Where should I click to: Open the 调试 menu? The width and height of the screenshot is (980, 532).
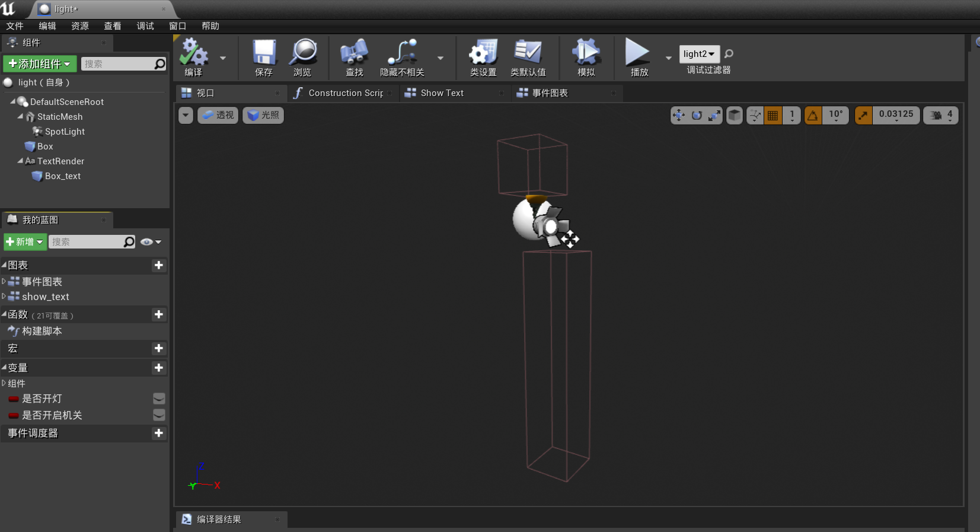point(145,26)
